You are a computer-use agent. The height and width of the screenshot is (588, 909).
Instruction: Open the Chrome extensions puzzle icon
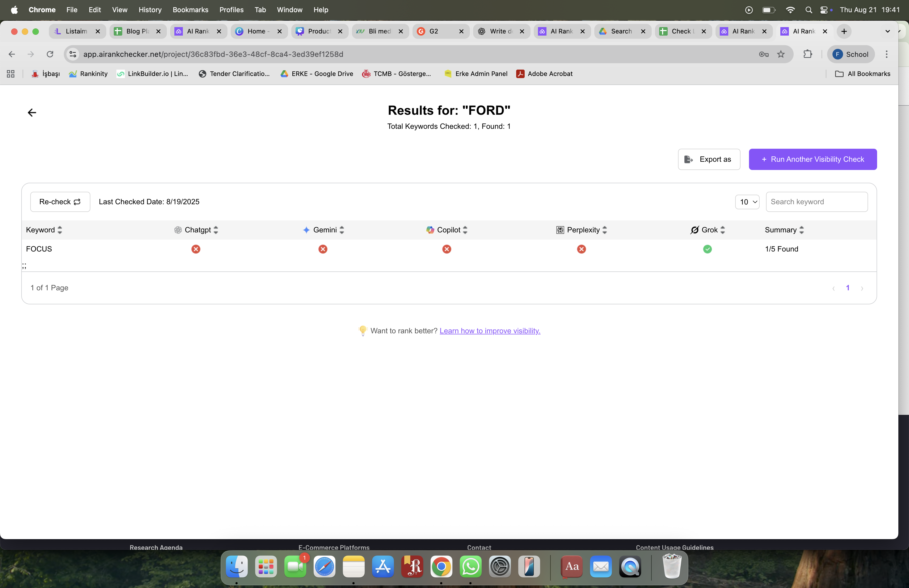(x=807, y=54)
